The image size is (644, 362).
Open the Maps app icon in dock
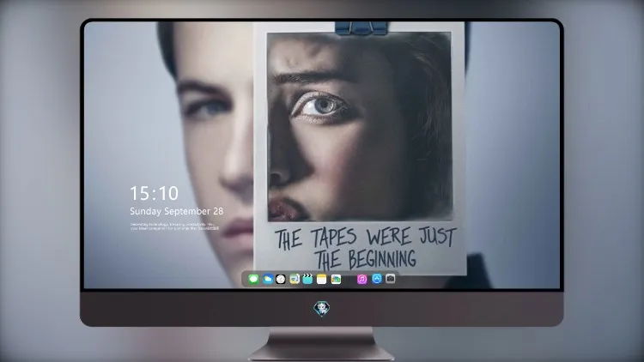(x=295, y=279)
